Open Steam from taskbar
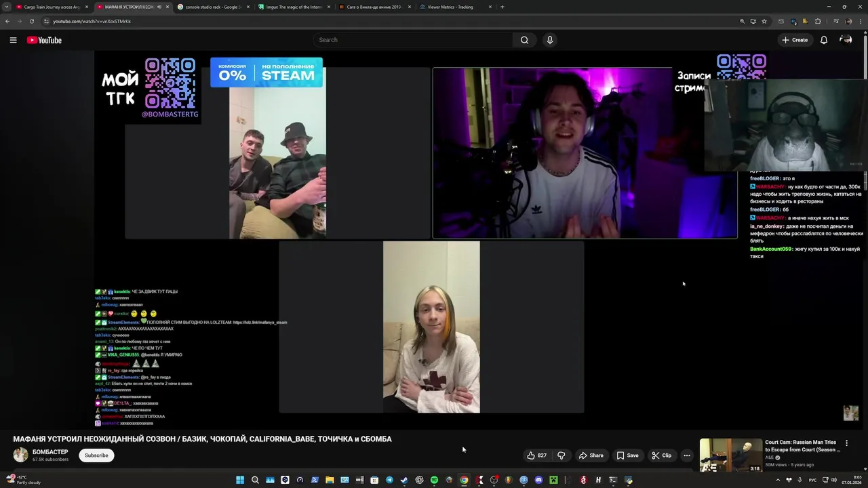Screen dimensions: 868x488 click(x=403, y=480)
